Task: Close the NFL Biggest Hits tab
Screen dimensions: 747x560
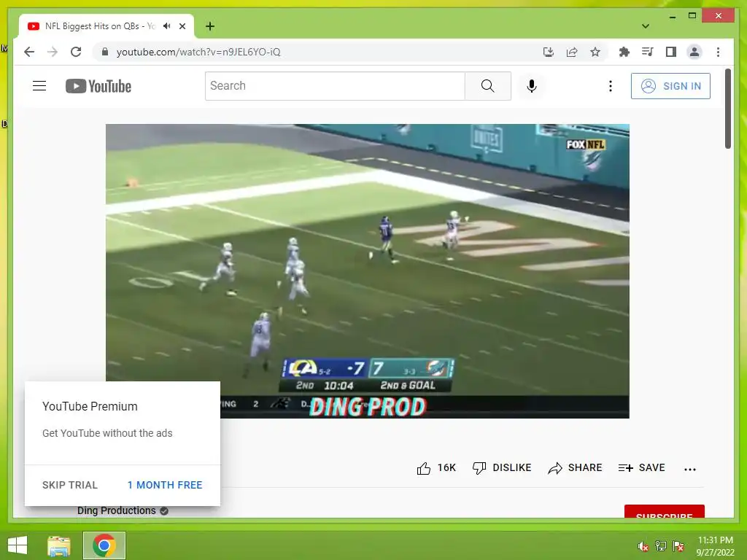Action: (182, 26)
